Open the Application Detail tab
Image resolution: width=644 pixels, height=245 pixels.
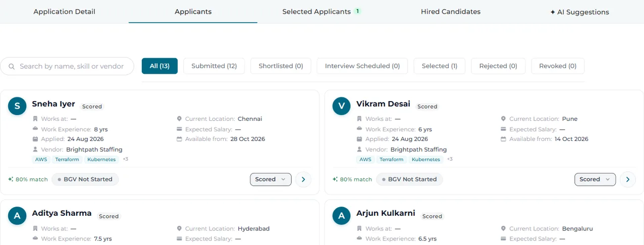pos(64,12)
